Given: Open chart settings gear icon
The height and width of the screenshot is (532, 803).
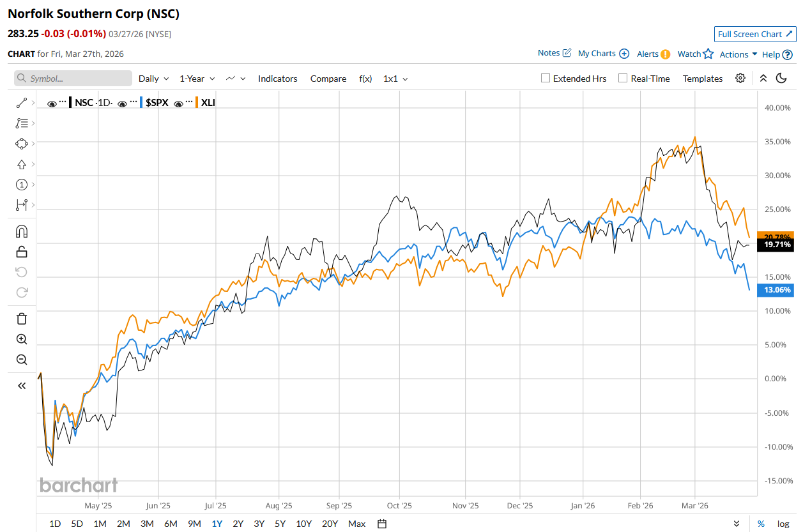Looking at the screenshot, I should [x=740, y=78].
